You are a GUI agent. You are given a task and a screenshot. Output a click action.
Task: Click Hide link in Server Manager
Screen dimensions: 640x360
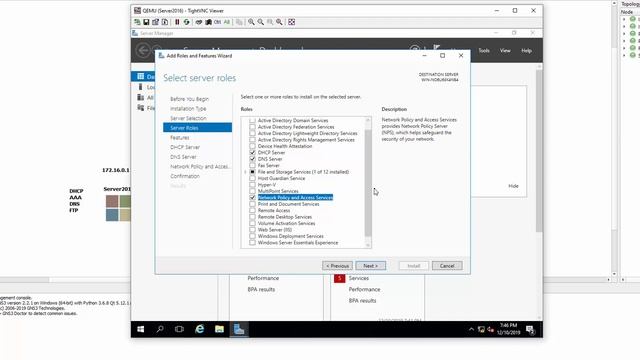click(x=513, y=186)
